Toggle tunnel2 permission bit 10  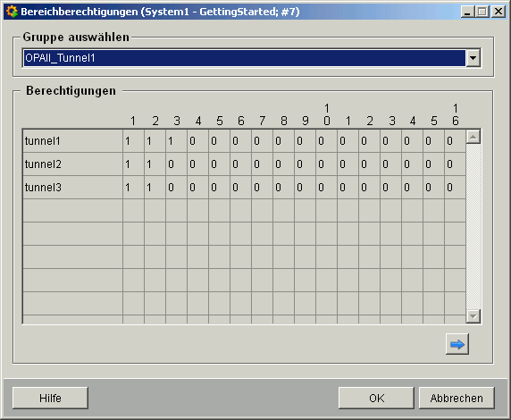tap(326, 164)
